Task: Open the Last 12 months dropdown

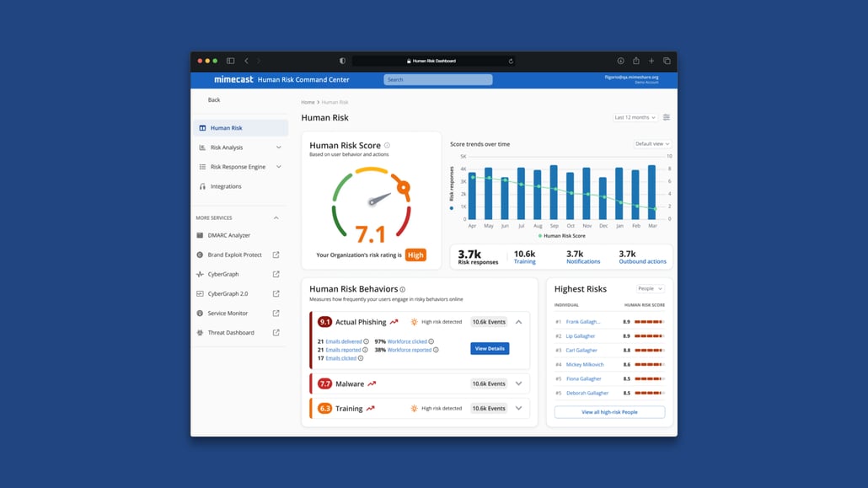Action: coord(635,117)
